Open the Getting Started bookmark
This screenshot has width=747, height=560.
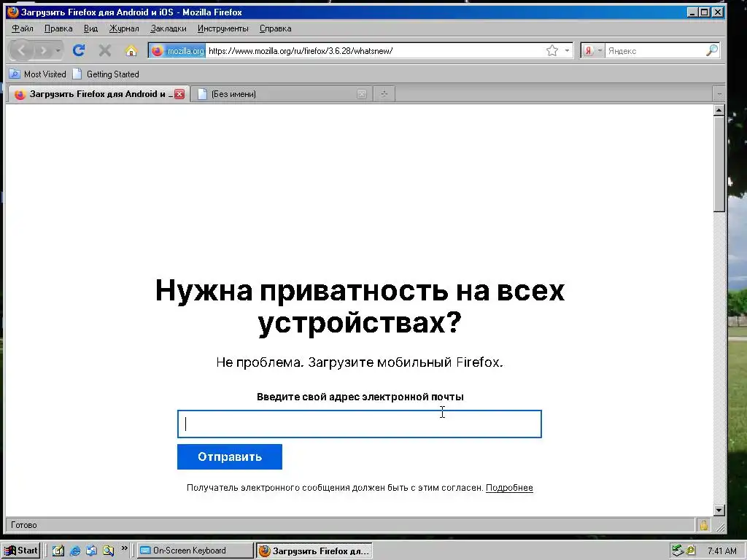point(106,74)
